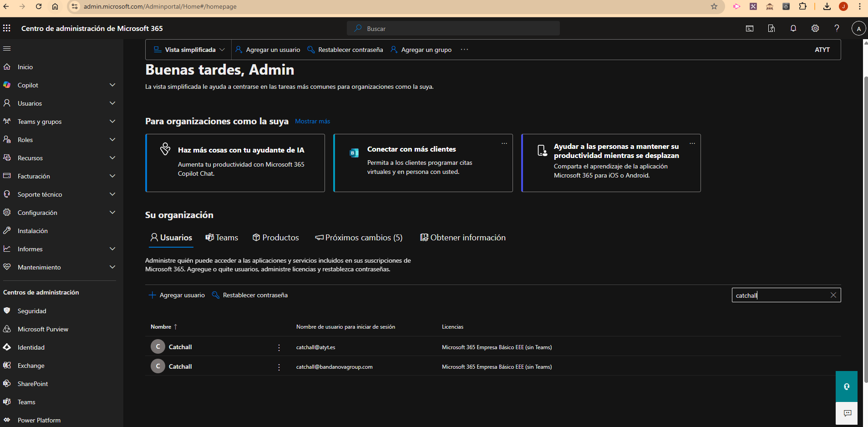Focus the Buscar search box in header

[453, 28]
